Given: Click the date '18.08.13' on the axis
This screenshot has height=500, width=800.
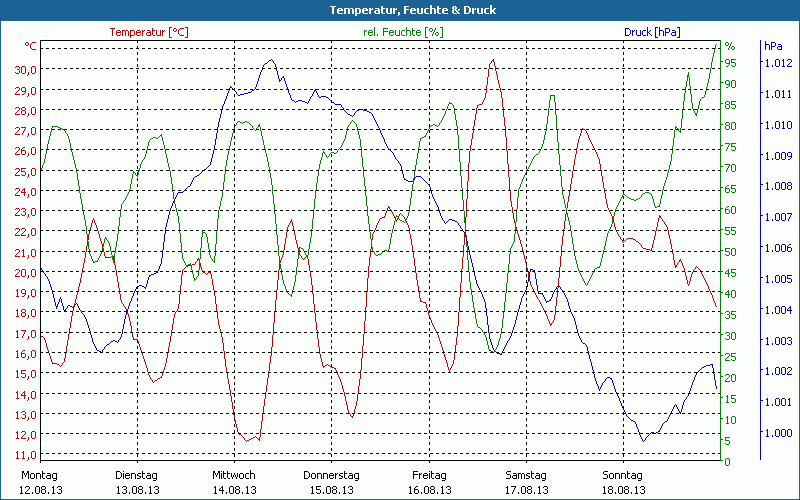Looking at the screenshot, I should tap(623, 490).
